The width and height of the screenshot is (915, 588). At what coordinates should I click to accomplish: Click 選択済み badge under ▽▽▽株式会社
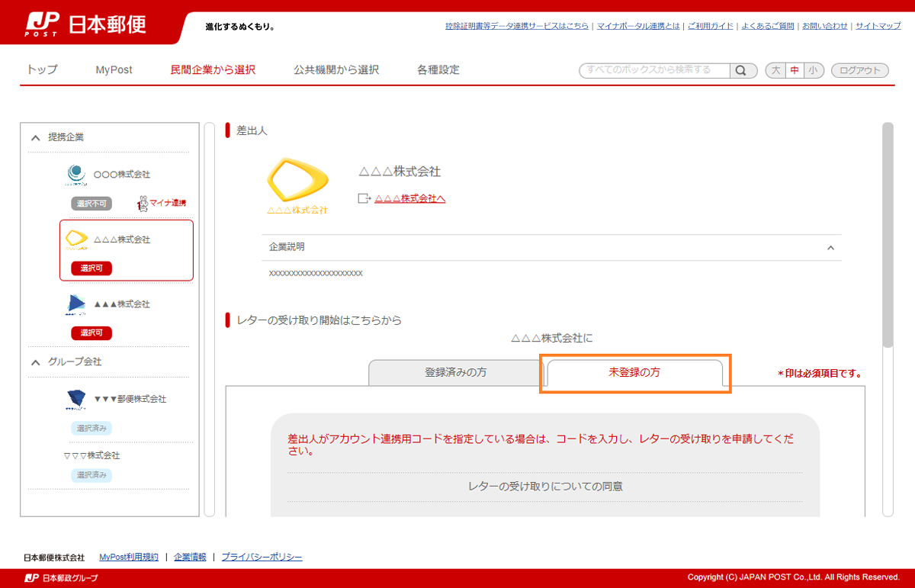91,475
